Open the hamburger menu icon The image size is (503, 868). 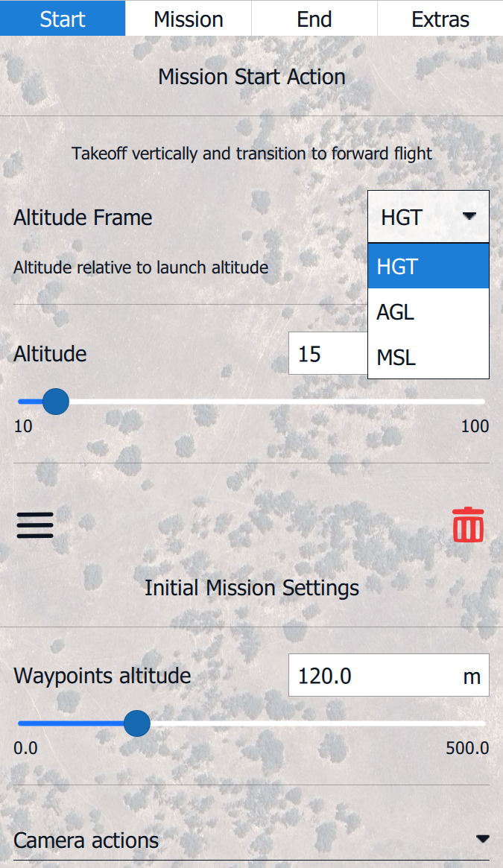[x=35, y=525]
